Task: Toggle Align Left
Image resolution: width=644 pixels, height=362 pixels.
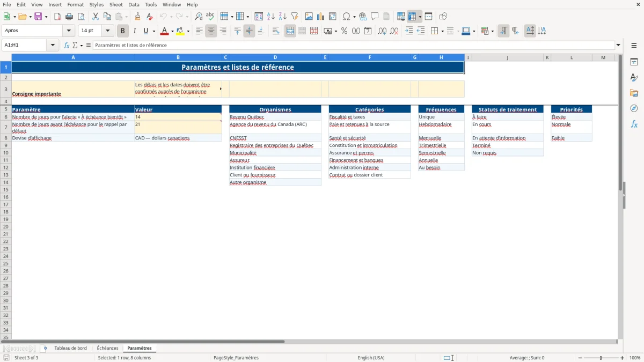Action: coord(199,31)
